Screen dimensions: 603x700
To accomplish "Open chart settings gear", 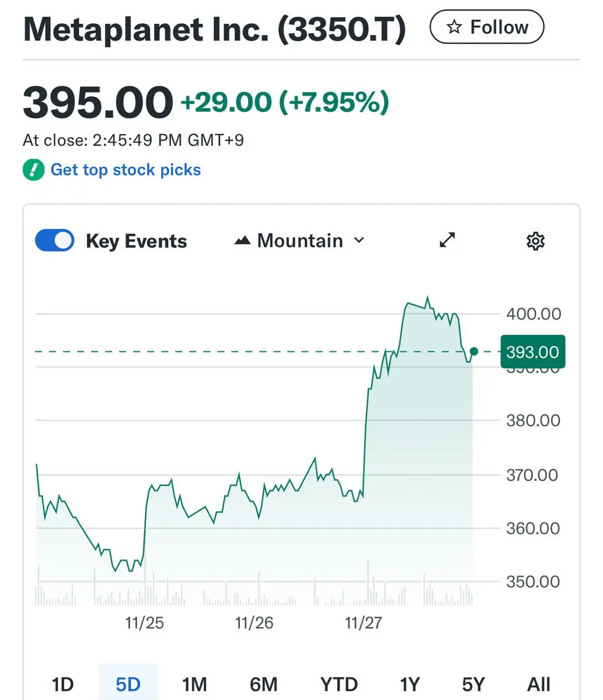I will point(535,241).
